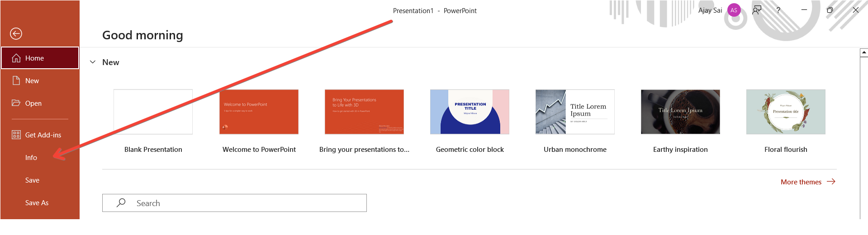Click the AS account avatar

734,10
